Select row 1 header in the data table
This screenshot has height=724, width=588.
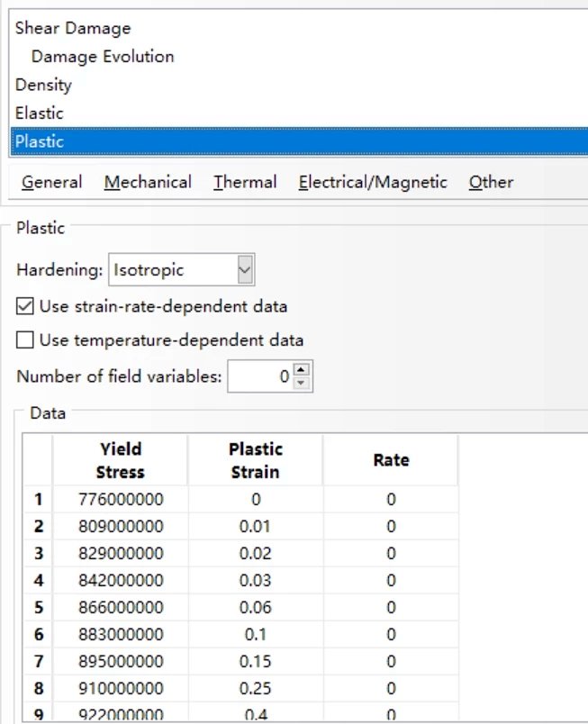click(x=39, y=499)
